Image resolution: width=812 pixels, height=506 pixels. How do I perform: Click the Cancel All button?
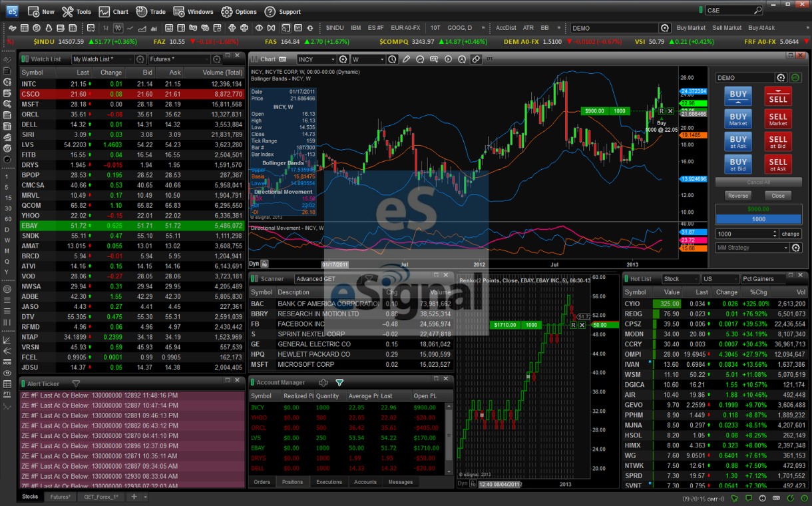tap(759, 182)
